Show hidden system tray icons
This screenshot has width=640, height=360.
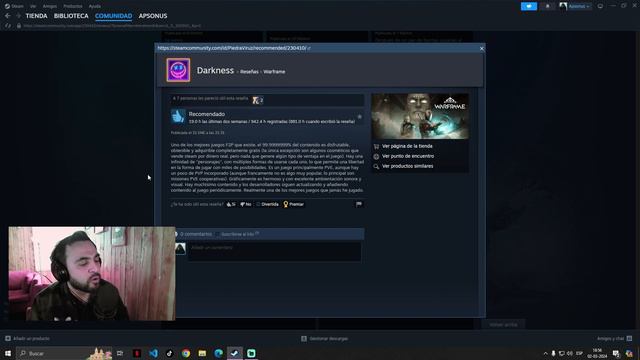tap(545, 353)
